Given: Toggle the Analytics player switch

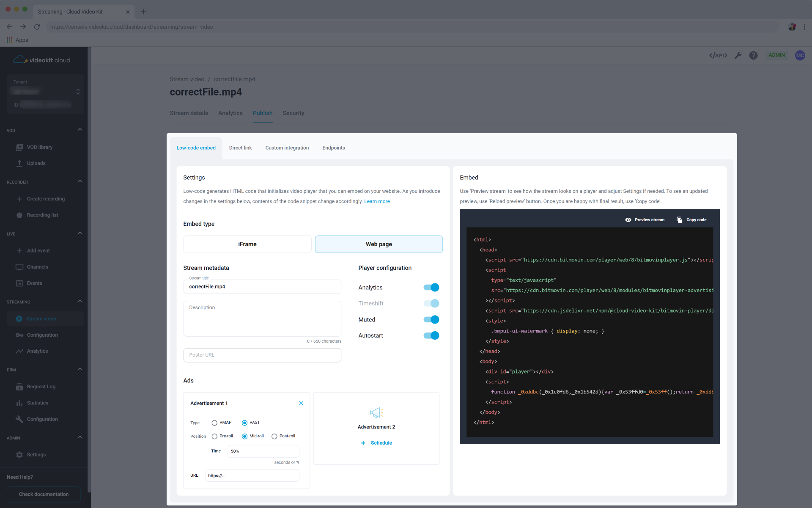Looking at the screenshot, I should [431, 288].
